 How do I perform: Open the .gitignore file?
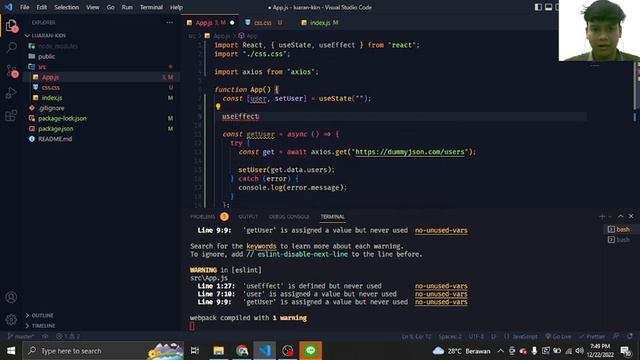(101, 108)
